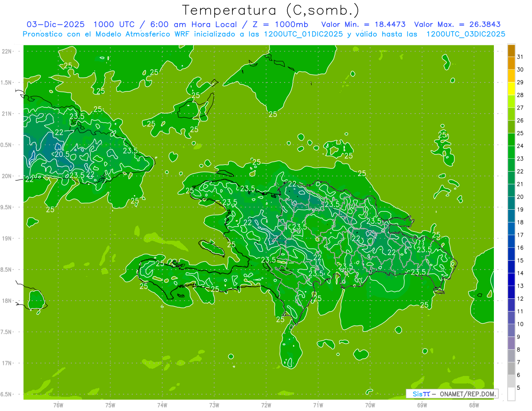Select 'Valor Max. = 26.3843' text
532x411 pixels.
tap(458, 24)
